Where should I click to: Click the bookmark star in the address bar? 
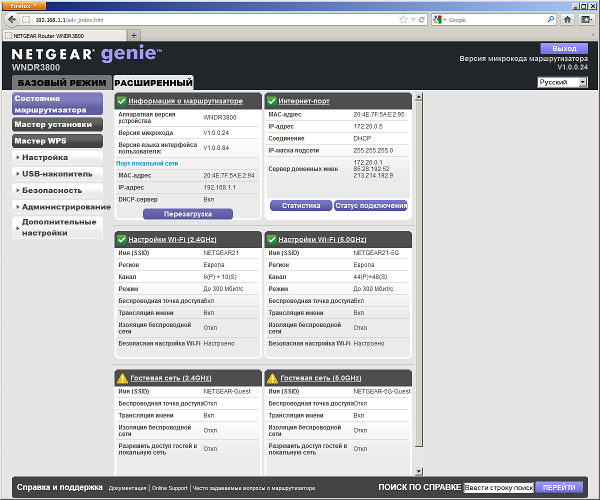point(401,19)
